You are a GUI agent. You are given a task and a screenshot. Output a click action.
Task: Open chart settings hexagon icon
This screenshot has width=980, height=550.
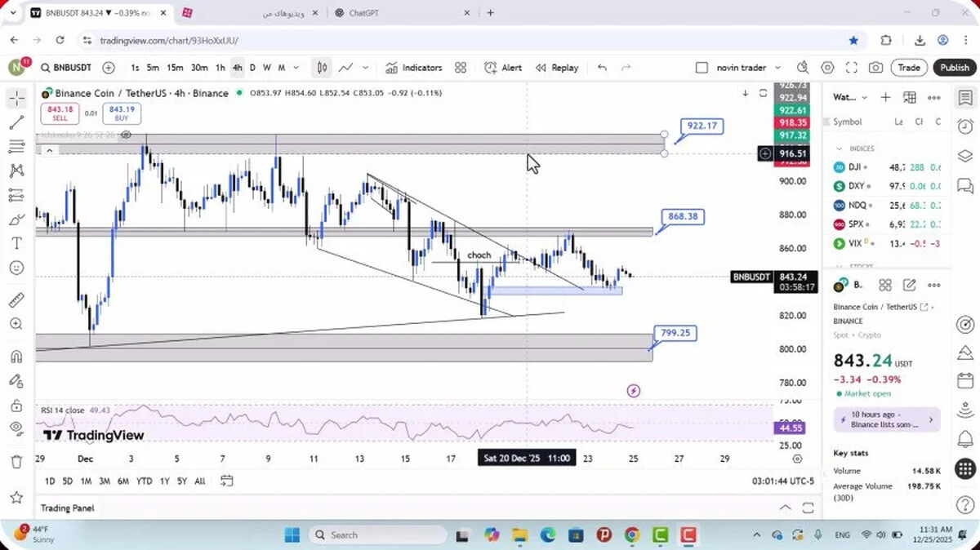click(x=827, y=68)
